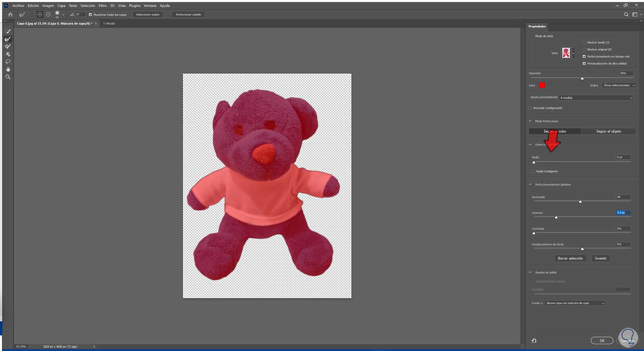Enable Mostrar borde (J) checkbox
Screen dimensions: 644x351
point(584,42)
